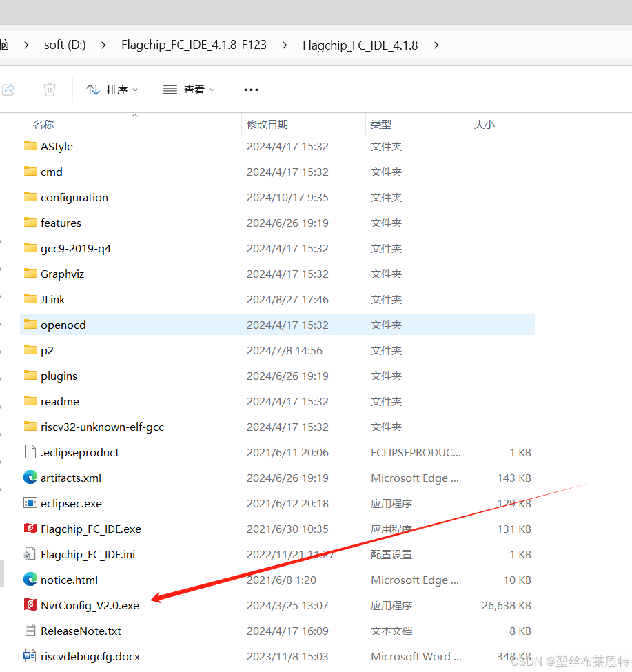
Task: Click the Flagchip_FC_IDE.ini settings icon
Action: (x=30, y=554)
